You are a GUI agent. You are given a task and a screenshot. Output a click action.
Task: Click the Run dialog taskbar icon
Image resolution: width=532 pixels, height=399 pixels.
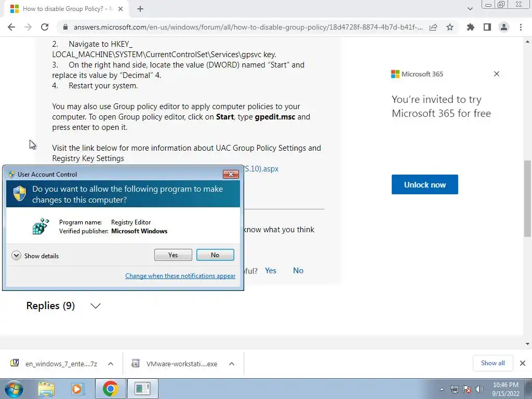tap(142, 389)
